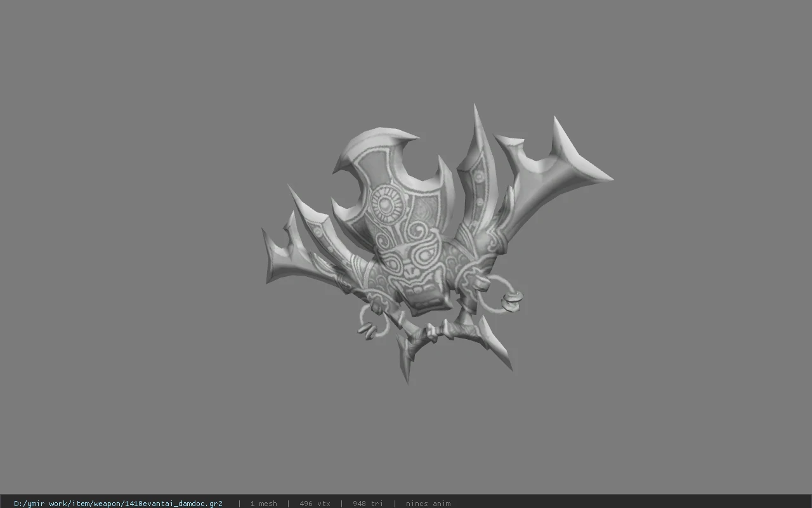Screen dimensions: 812x508
Task: Click the 'nincs anim' status entry
Action: point(428,504)
